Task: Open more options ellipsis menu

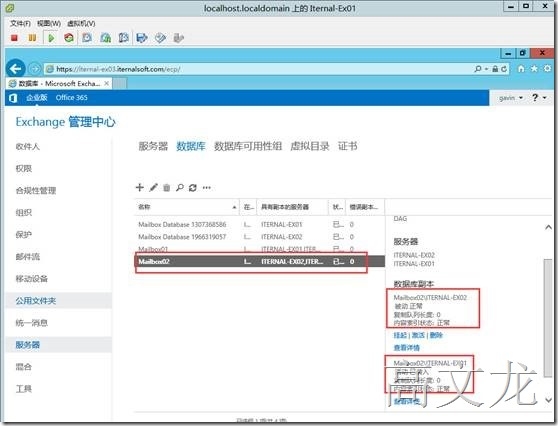Action: point(207,188)
